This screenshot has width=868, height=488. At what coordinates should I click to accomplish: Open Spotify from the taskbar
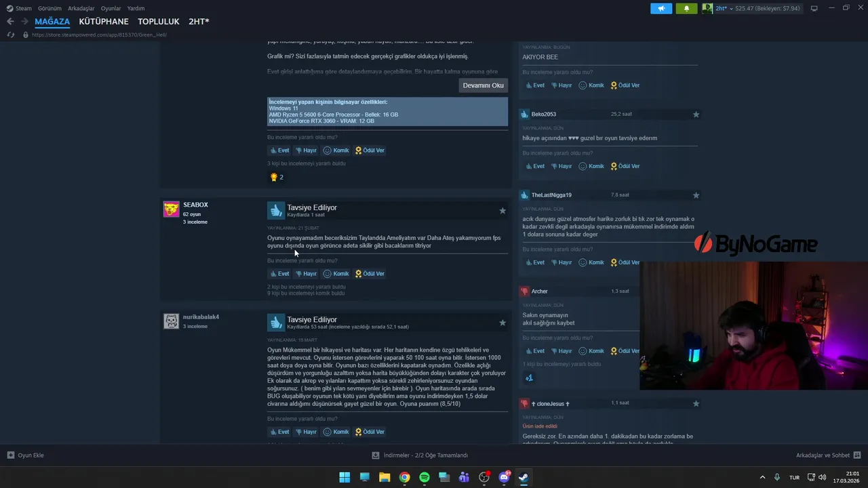[425, 477]
